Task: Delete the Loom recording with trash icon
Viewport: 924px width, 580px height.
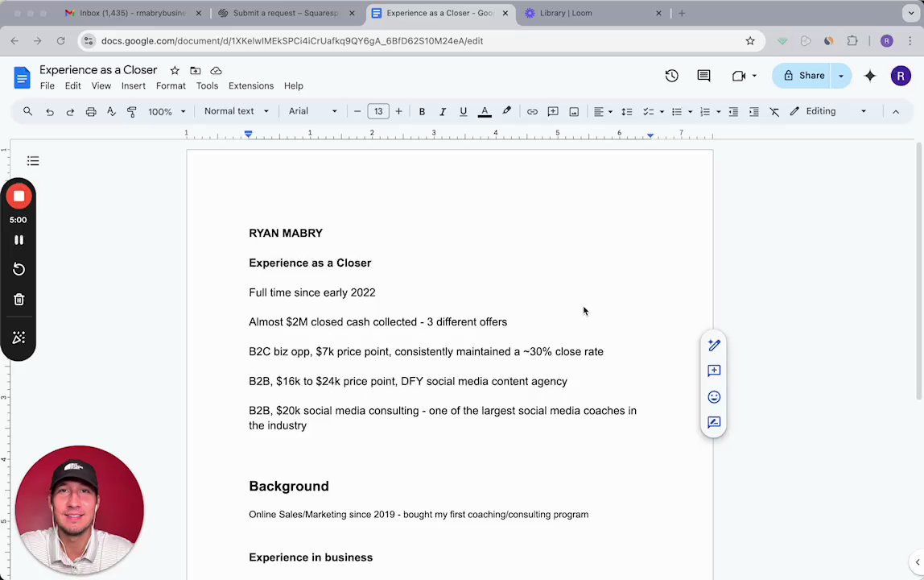Action: 19,299
